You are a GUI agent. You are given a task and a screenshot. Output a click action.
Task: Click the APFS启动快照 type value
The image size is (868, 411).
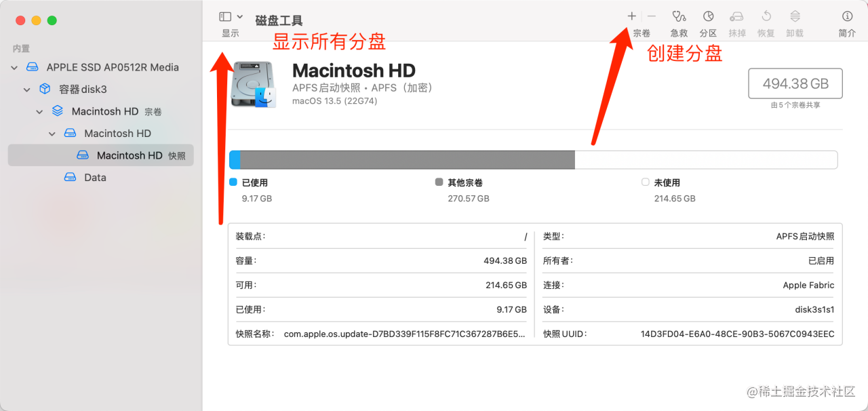pos(805,236)
